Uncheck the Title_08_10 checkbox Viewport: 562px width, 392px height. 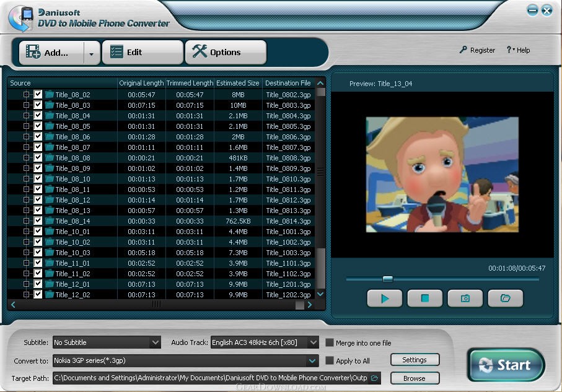click(38, 178)
